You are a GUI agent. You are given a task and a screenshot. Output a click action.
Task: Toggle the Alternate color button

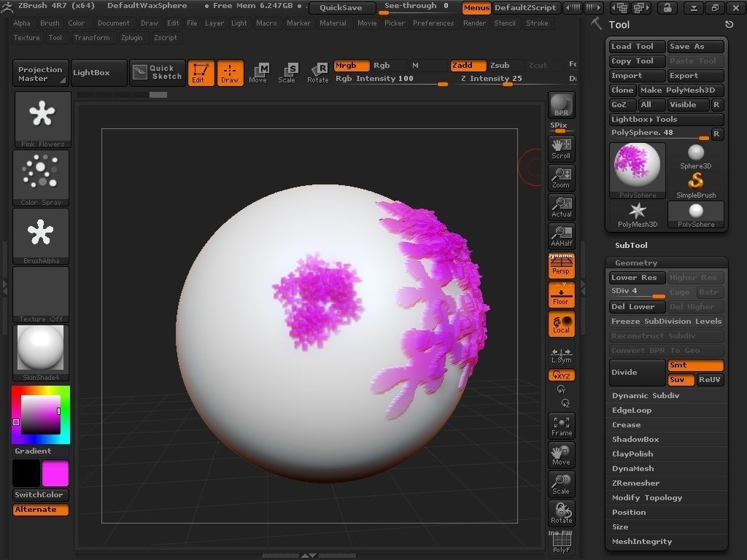point(41,510)
